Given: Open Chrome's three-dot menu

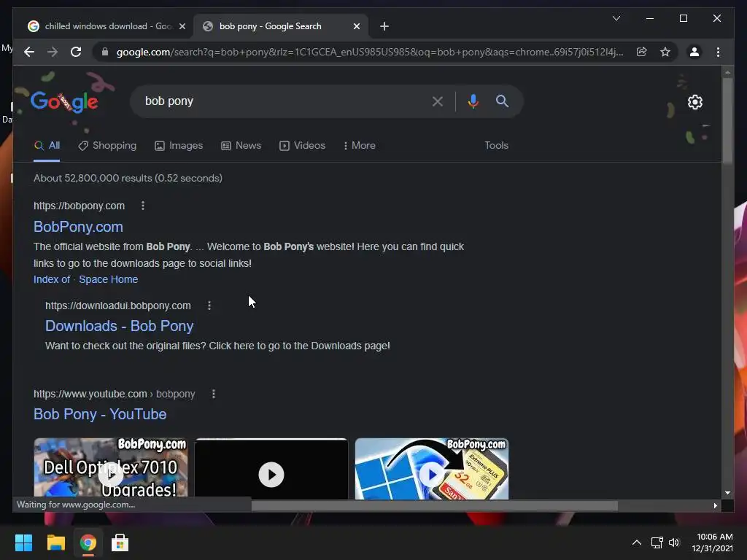Looking at the screenshot, I should click(x=718, y=52).
